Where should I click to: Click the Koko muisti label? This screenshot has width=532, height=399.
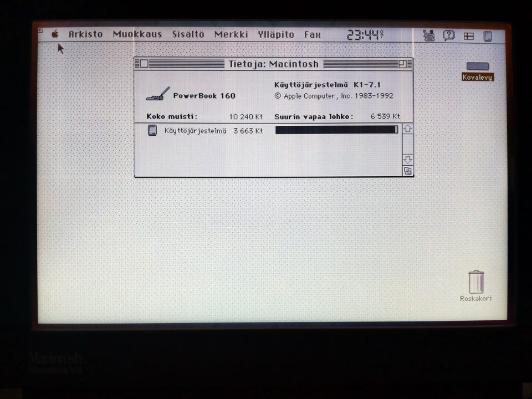click(x=172, y=116)
